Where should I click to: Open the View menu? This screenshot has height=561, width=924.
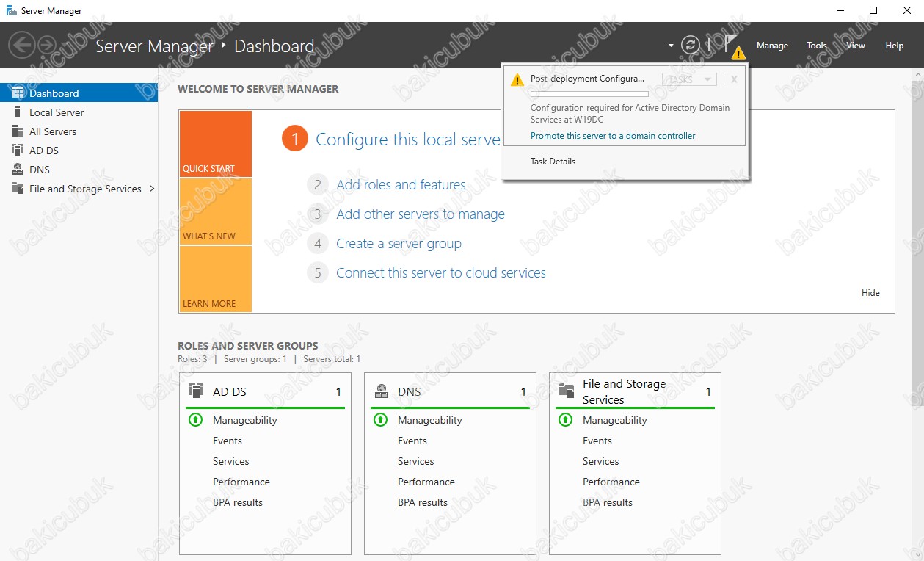pos(856,46)
